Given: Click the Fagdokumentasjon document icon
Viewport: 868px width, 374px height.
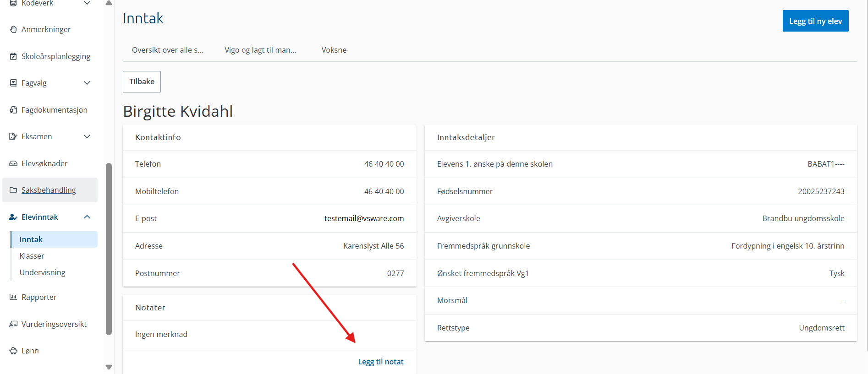Looking at the screenshot, I should pyautogui.click(x=13, y=110).
